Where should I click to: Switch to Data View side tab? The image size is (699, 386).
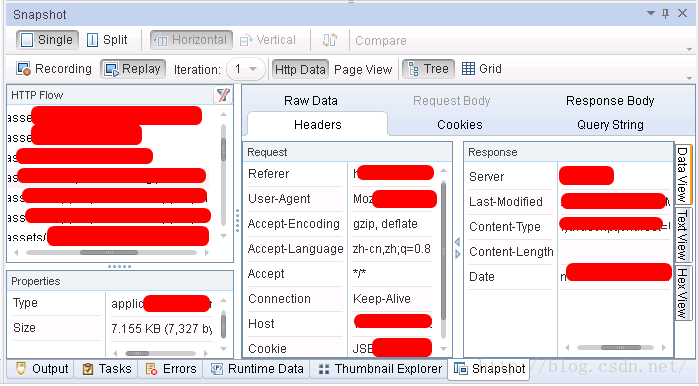[x=683, y=174]
